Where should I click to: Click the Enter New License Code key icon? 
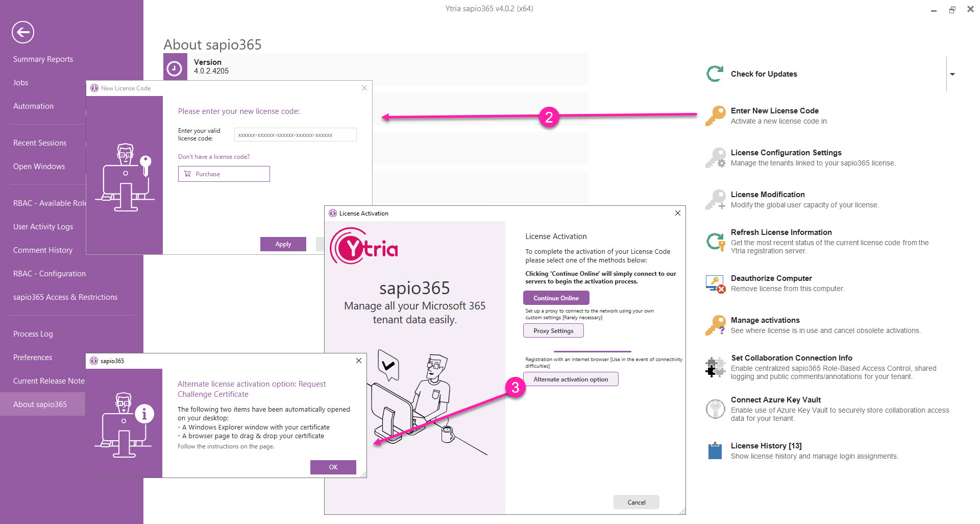pos(716,116)
